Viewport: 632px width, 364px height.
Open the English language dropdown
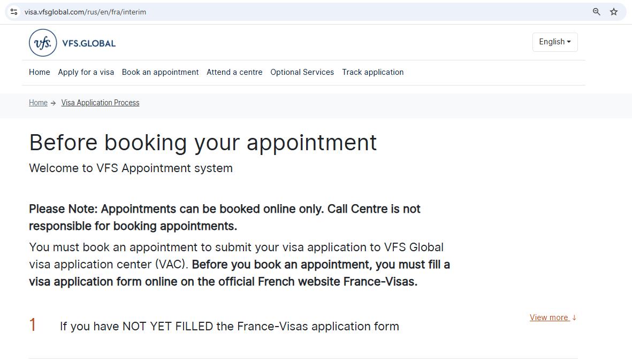pos(555,42)
